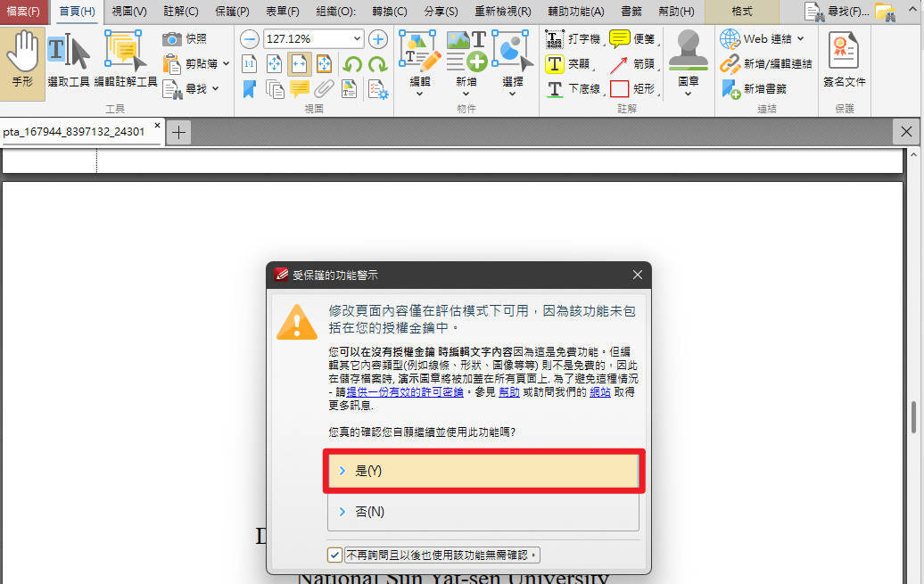Uncheck the 不再詢問 don't ask again checkbox
This screenshot has height=584, width=924.
[334, 555]
